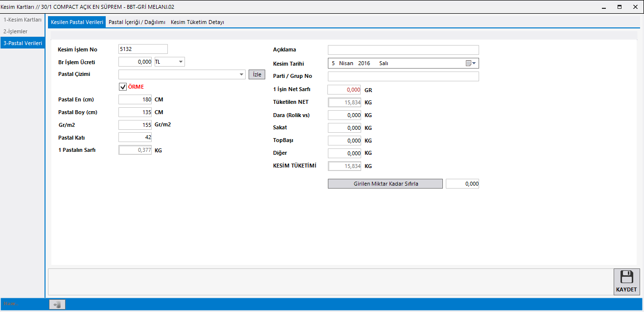
Task: Click the Parti / Grup No field
Action: tap(403, 76)
